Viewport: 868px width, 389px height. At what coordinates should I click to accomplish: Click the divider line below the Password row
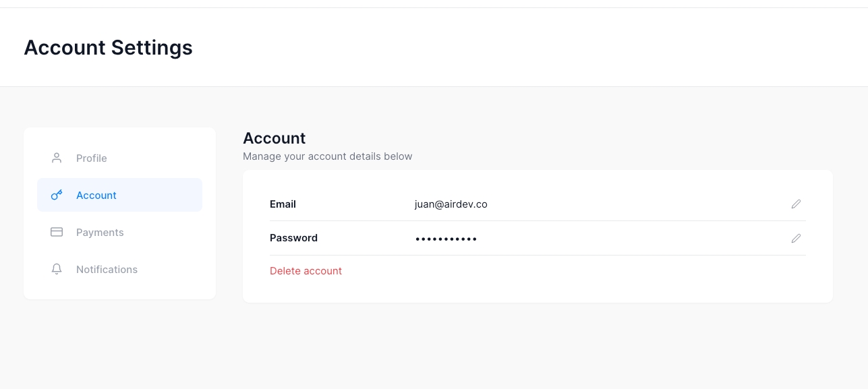(538, 255)
